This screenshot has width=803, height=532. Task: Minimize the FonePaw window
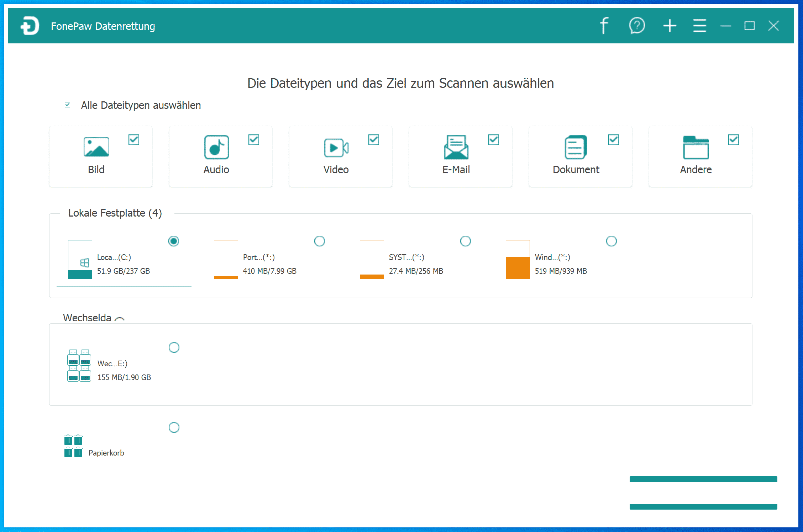[x=725, y=26]
